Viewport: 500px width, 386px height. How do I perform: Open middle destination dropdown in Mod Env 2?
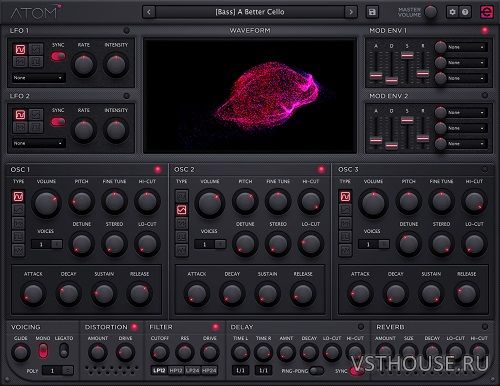466,128
